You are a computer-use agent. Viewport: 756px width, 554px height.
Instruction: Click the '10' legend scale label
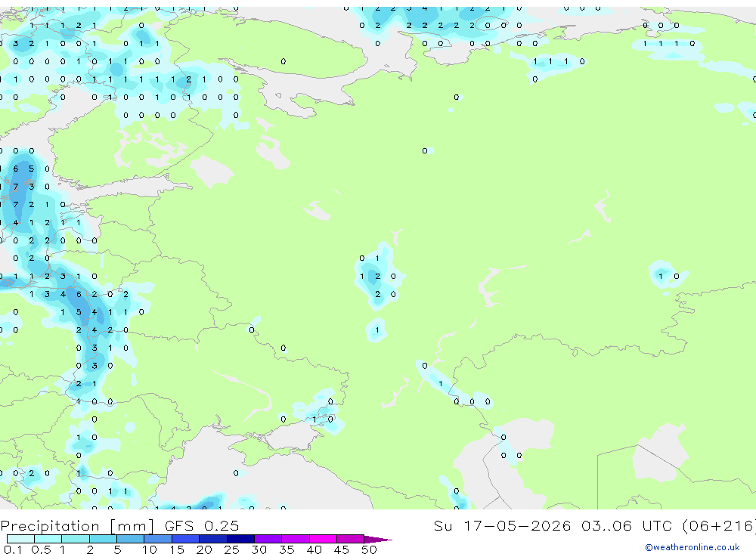point(150,549)
